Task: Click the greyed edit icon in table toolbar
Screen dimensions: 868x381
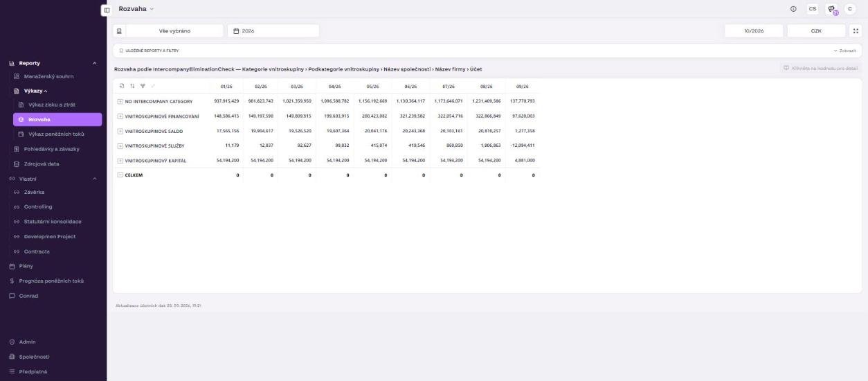Action: pos(152,86)
